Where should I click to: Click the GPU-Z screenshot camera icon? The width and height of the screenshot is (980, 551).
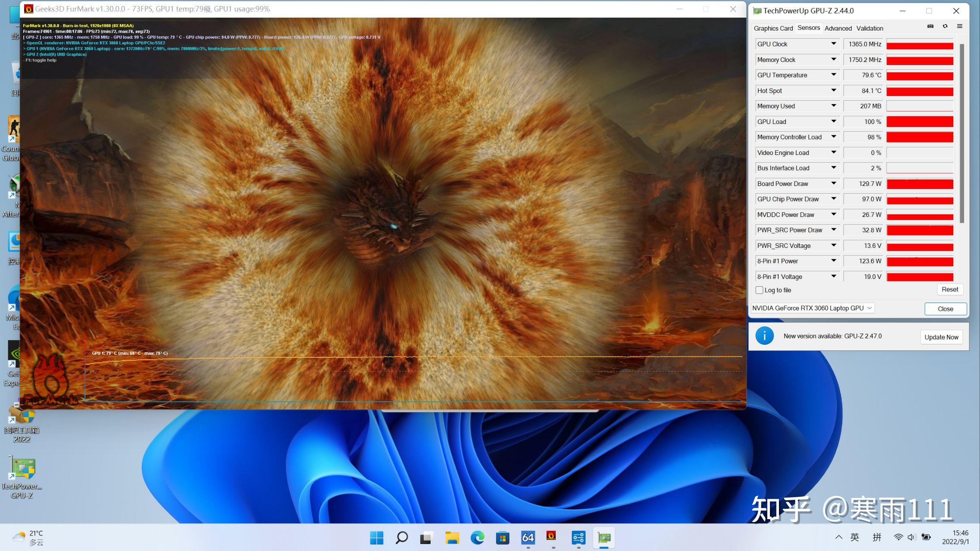pyautogui.click(x=930, y=26)
